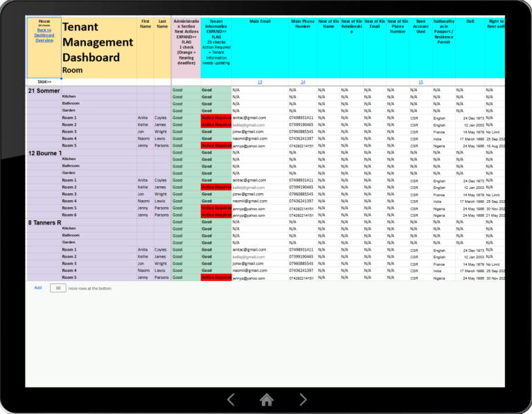This screenshot has width=532, height=414.
Task: Select phone 07498931411 in 12 Bourne Room 1
Action: pos(303,181)
